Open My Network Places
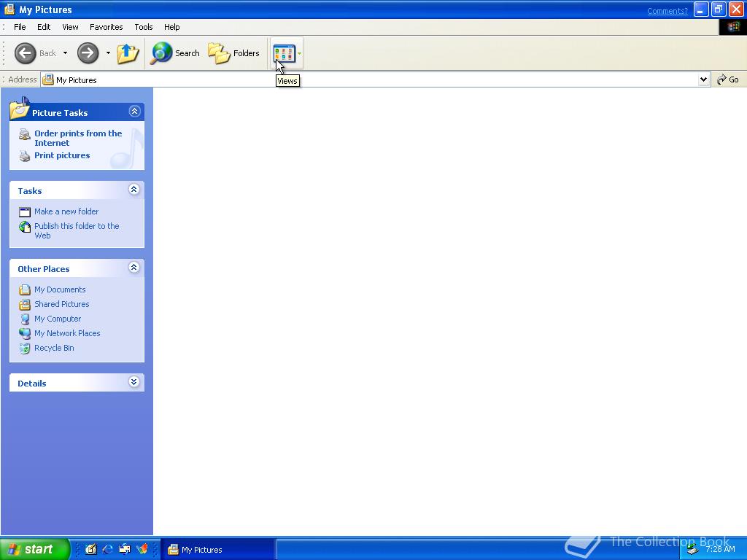 (x=67, y=333)
